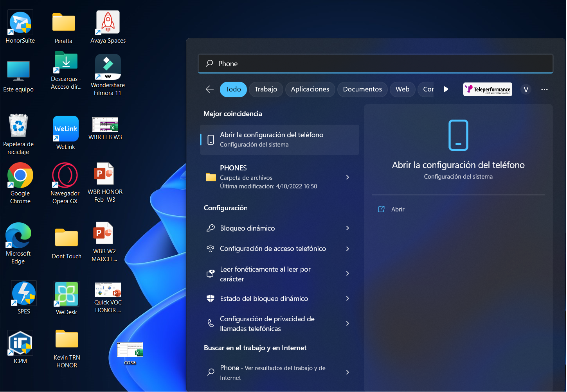Switch to the Documentos filter tab
The image size is (567, 392).
click(x=362, y=89)
